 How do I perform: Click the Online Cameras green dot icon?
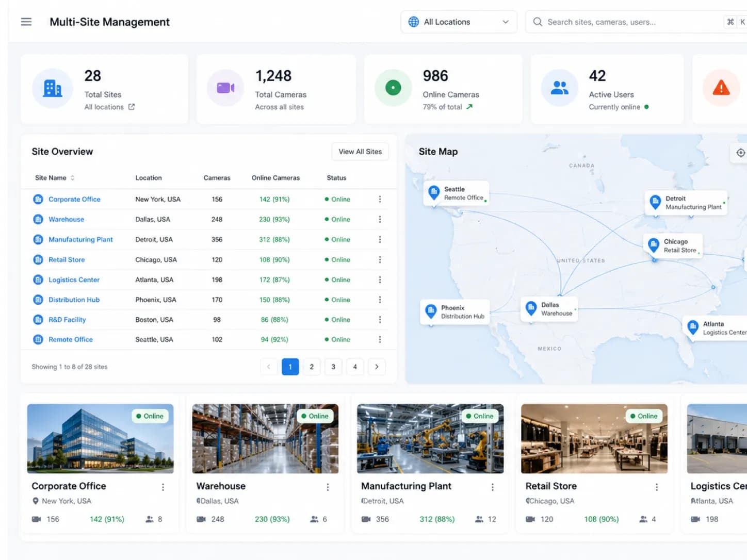click(393, 88)
